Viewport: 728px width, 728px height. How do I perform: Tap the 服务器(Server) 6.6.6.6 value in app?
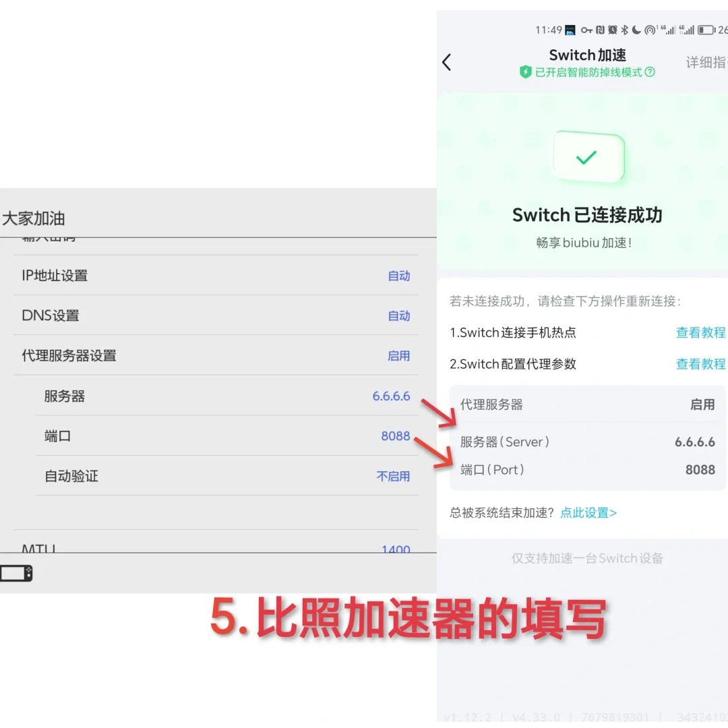[694, 442]
